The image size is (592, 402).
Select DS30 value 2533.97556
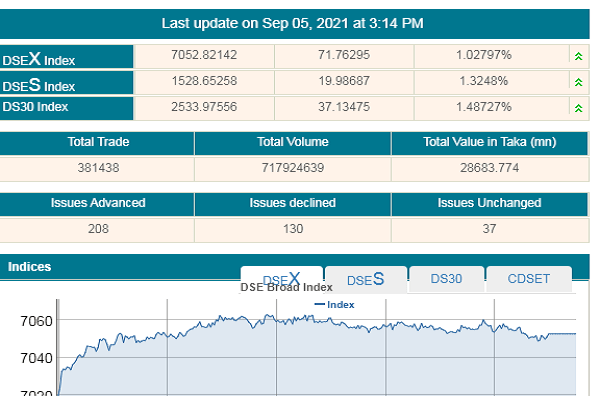click(204, 107)
